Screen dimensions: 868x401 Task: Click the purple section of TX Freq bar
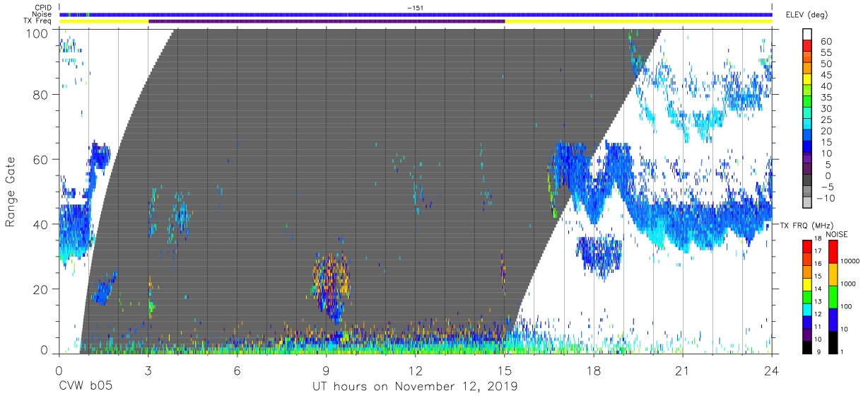(327, 21)
